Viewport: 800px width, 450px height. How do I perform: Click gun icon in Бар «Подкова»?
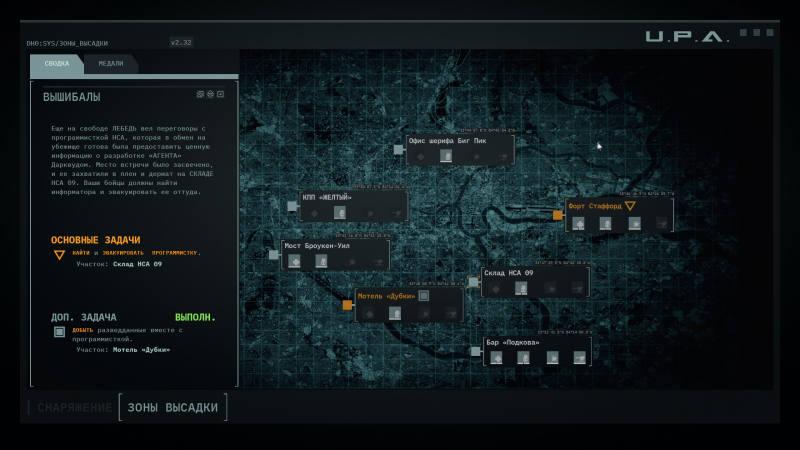coord(580,358)
